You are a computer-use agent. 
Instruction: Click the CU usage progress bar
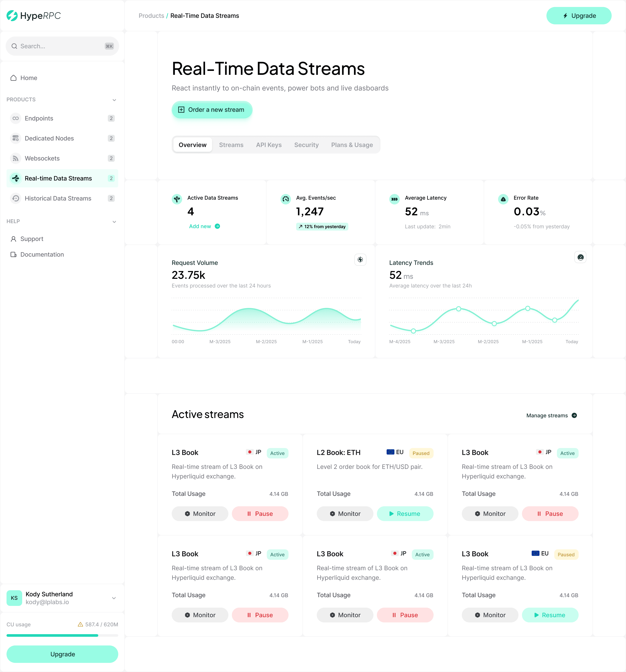tap(62, 635)
